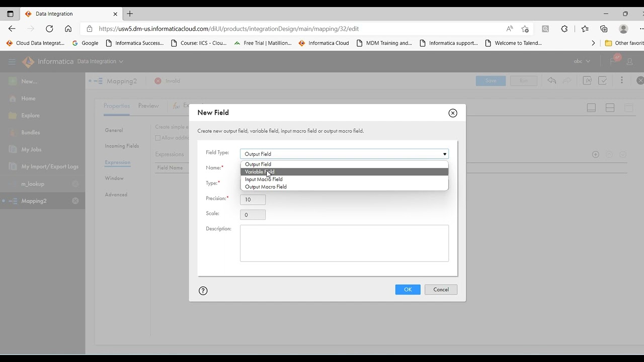Click the Run mapping button

[524, 81]
